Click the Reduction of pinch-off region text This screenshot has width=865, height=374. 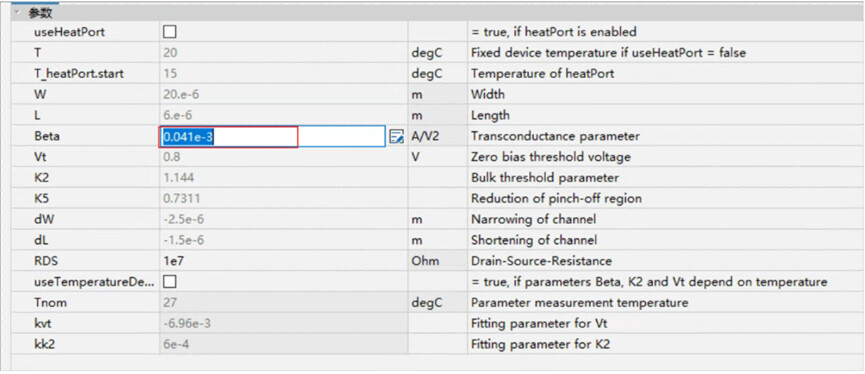tap(556, 199)
